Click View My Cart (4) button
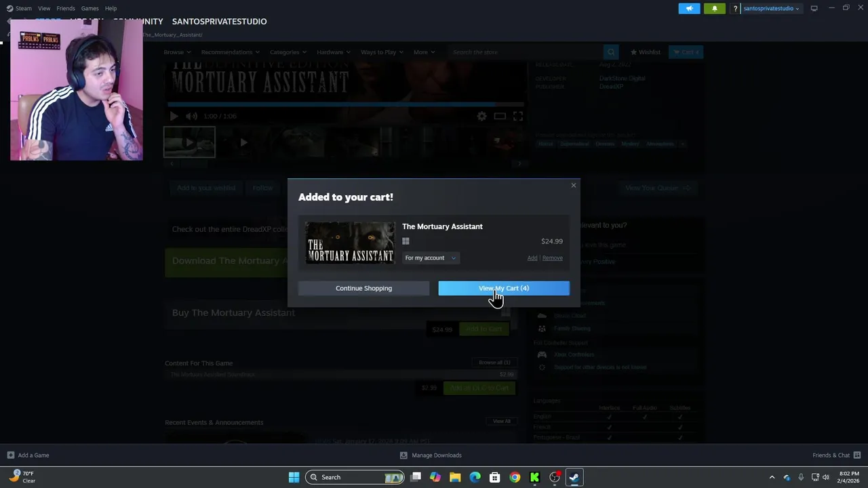868x488 pixels. (x=504, y=288)
